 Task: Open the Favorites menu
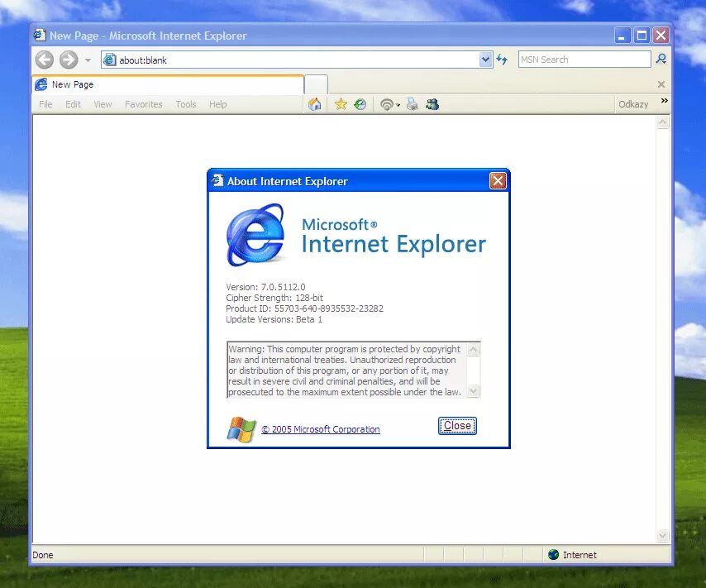[x=144, y=104]
